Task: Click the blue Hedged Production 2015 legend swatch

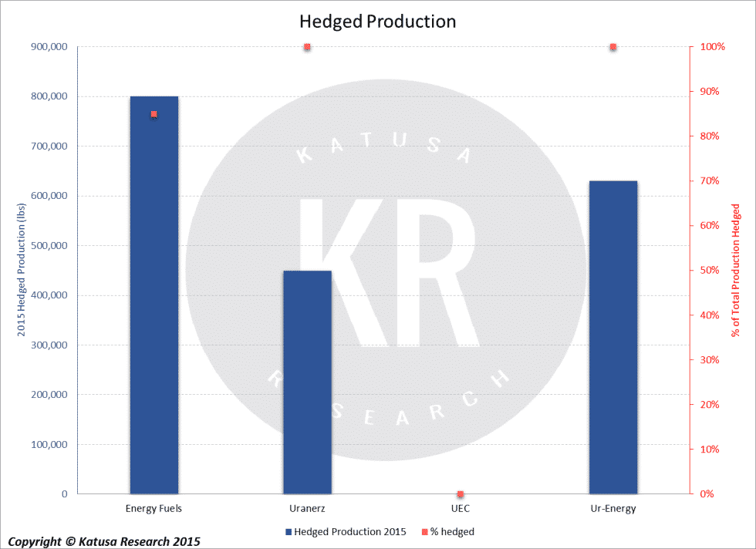Action: pos(289,532)
